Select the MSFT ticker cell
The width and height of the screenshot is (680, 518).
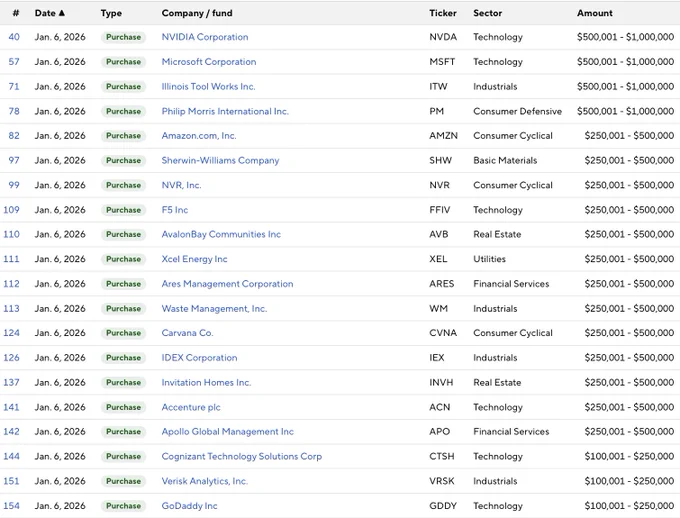[442, 62]
